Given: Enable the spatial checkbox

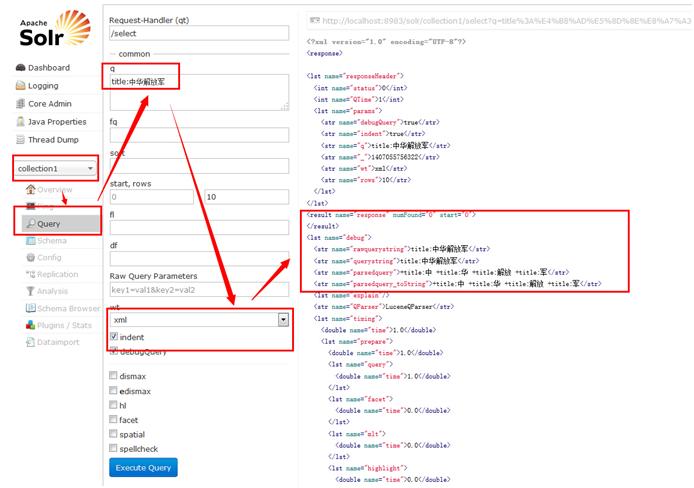Looking at the screenshot, I should [113, 434].
